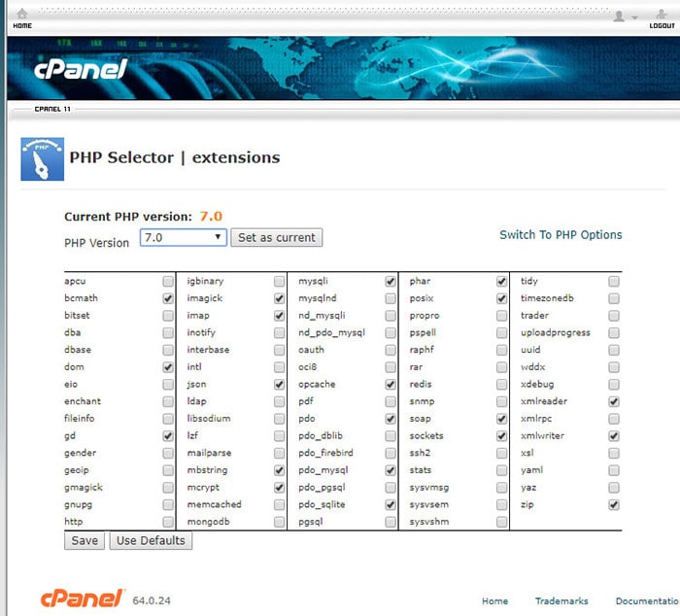Viewport: 680px width, 616px height.
Task: Click Use Defaults button
Action: point(151,541)
